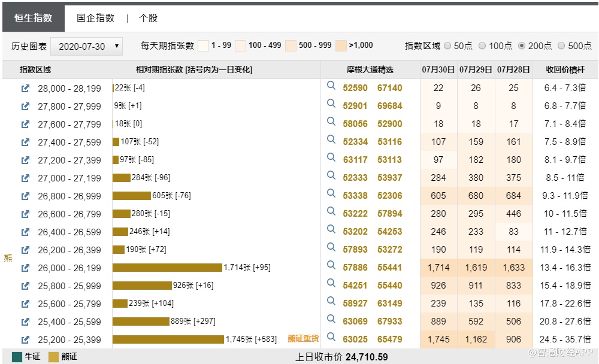
Task: Choose the 500点 index range radio
Action: click(x=561, y=45)
